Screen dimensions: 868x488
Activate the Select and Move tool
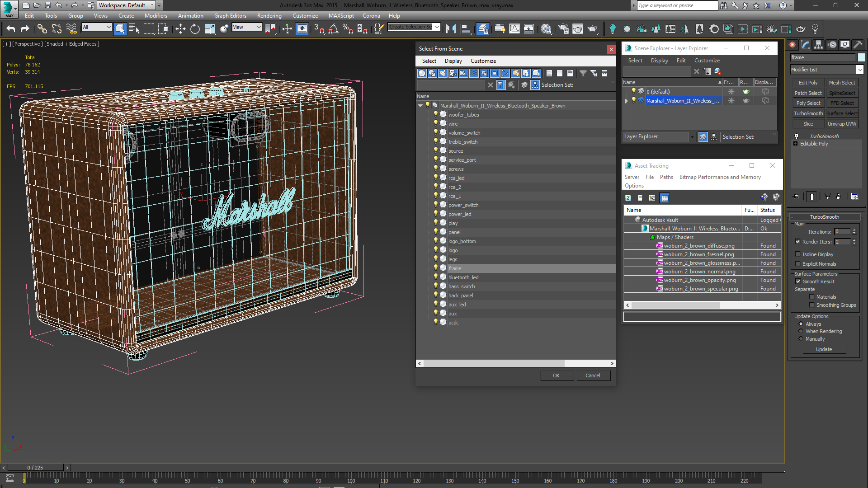[180, 29]
